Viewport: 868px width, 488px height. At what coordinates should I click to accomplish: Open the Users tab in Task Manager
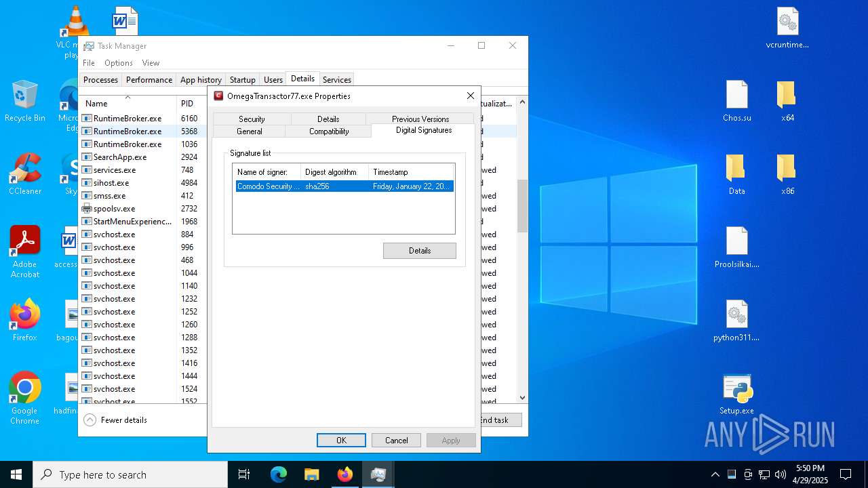point(273,79)
